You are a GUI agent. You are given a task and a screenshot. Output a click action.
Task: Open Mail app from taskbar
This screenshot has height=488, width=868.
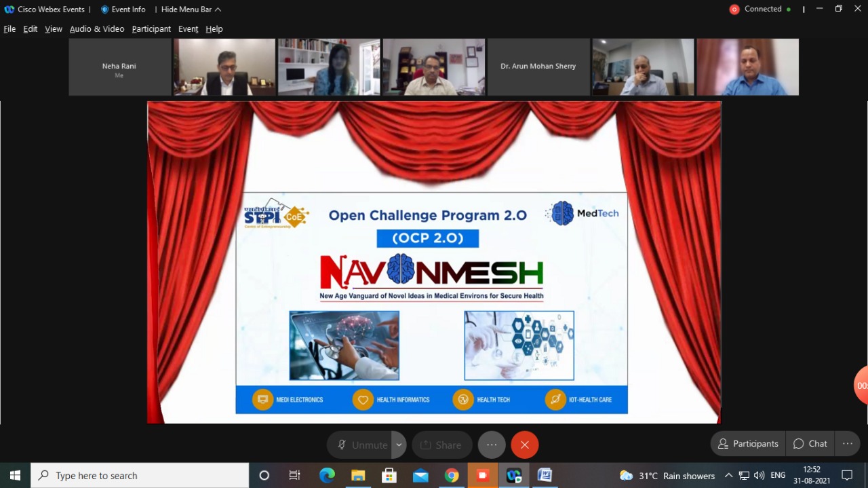coord(420,475)
